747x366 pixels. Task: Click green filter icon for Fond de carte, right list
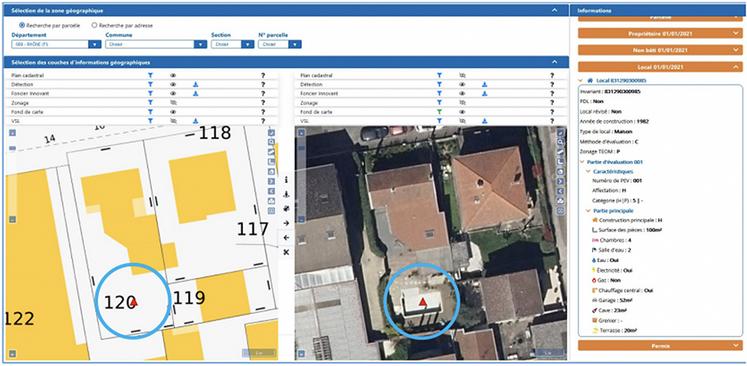(440, 112)
